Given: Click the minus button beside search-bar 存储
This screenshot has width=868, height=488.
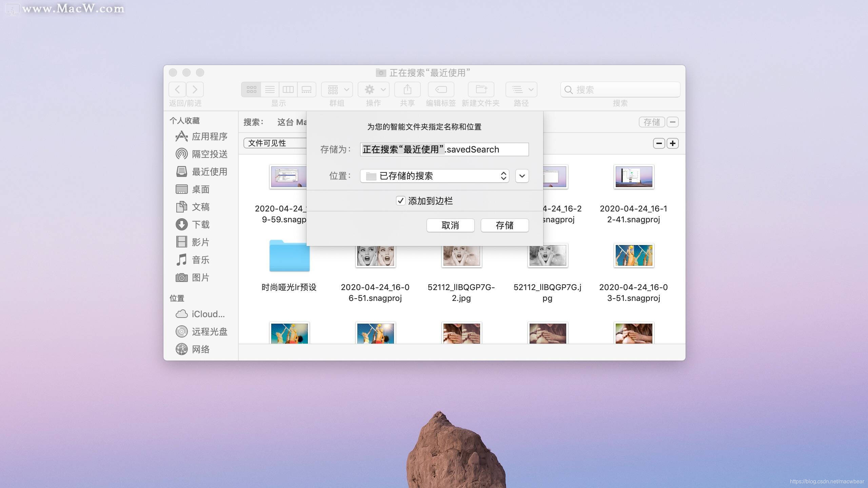Looking at the screenshot, I should (673, 122).
